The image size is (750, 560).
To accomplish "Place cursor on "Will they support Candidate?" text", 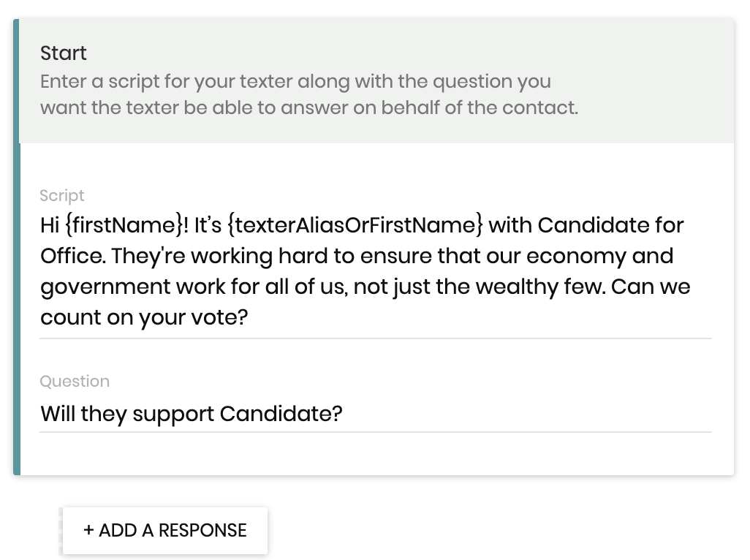I will [x=192, y=414].
